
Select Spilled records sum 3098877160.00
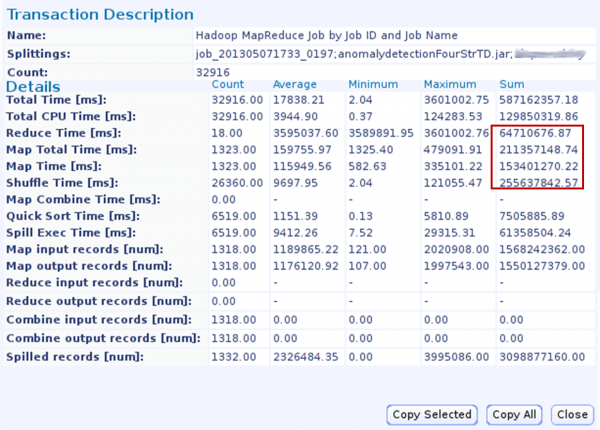[542, 357]
